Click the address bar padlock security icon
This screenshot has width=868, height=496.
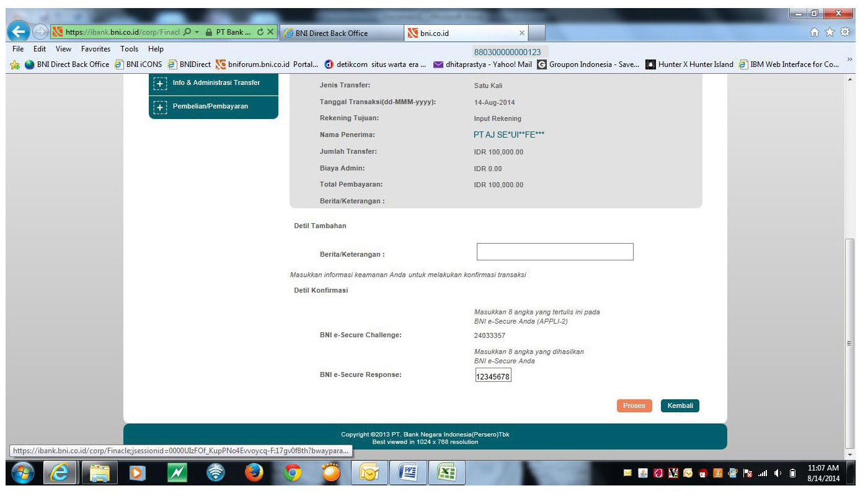(209, 32)
